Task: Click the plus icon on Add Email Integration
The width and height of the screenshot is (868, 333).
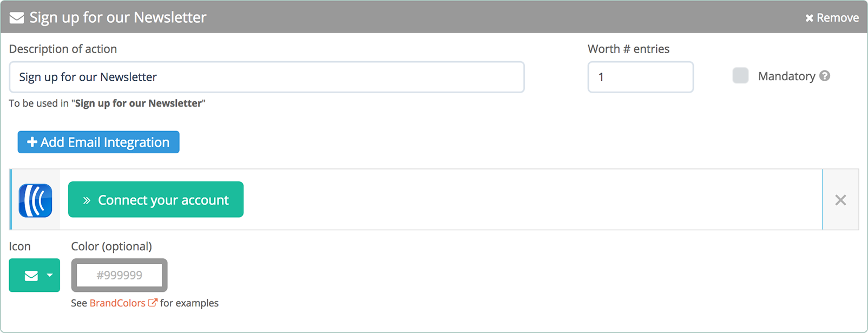Action: pyautogui.click(x=32, y=142)
